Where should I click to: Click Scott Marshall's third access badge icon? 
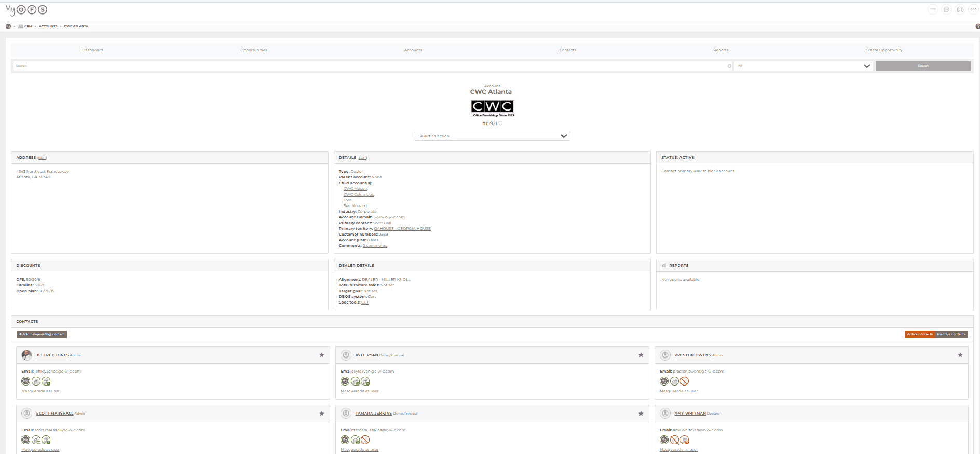click(46, 439)
